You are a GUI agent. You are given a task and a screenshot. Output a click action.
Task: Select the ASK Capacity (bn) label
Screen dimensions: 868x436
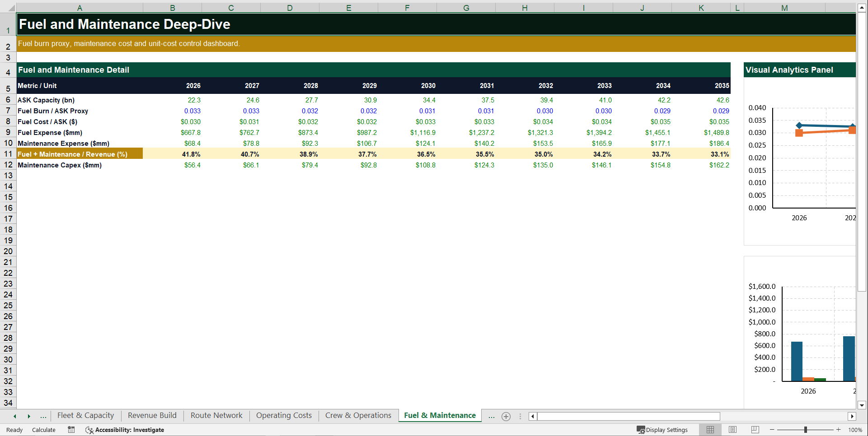pos(80,100)
